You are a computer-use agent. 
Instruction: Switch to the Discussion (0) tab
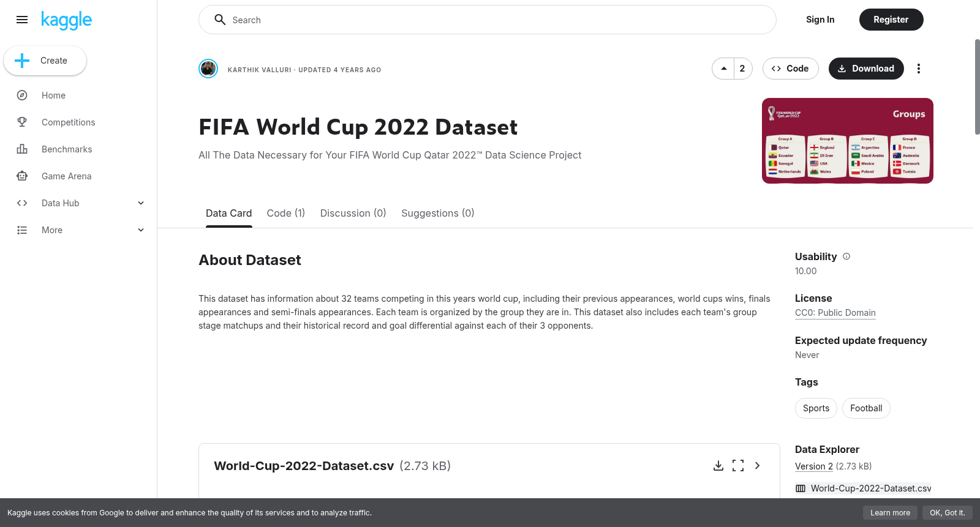click(353, 213)
